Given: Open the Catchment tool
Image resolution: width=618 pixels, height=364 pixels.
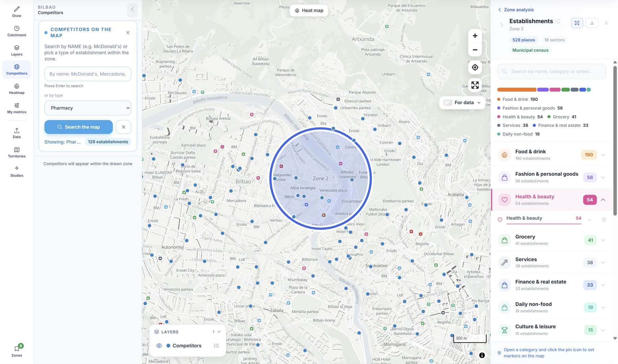Looking at the screenshot, I should (x=16, y=31).
